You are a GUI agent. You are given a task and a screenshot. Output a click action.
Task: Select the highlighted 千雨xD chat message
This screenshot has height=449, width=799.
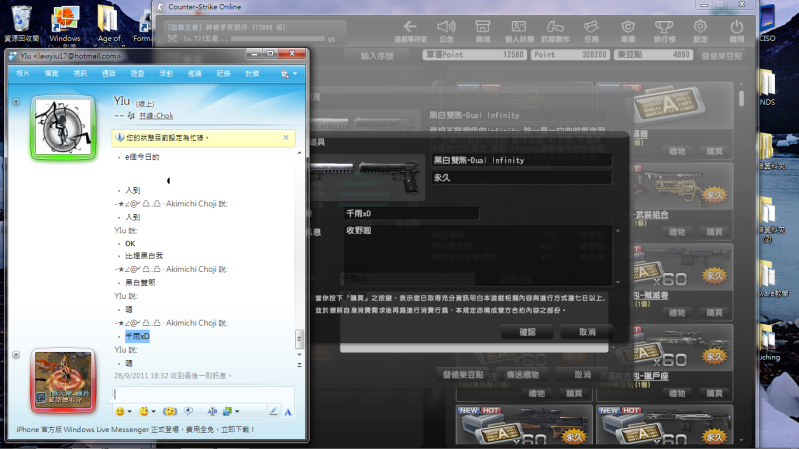138,336
